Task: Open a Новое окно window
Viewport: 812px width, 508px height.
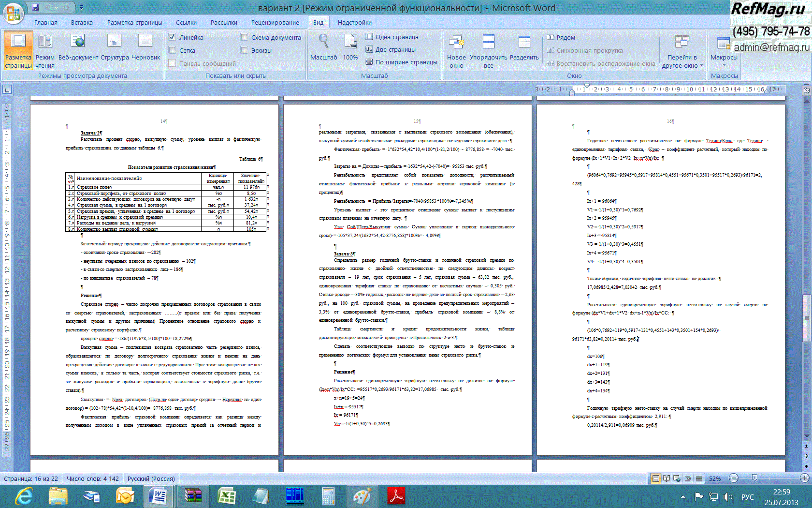Action: [x=456, y=51]
